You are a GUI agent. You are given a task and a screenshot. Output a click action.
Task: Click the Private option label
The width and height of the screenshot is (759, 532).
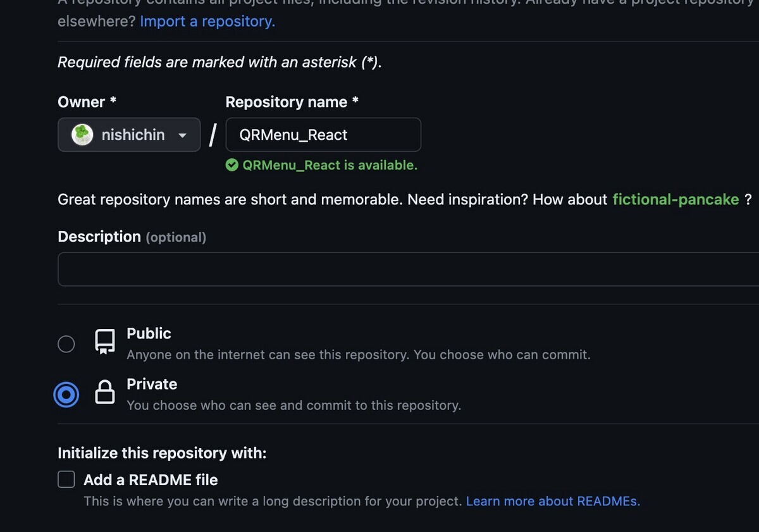click(x=152, y=384)
